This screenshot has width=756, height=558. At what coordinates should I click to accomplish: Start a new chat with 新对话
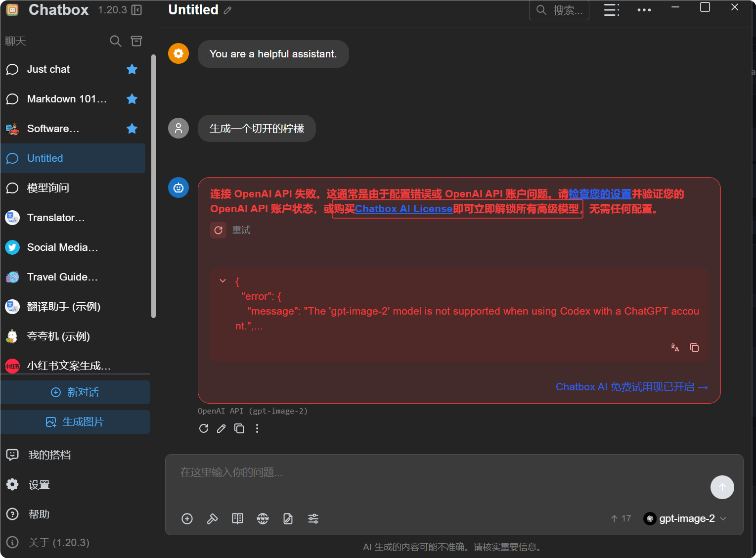[x=75, y=392]
